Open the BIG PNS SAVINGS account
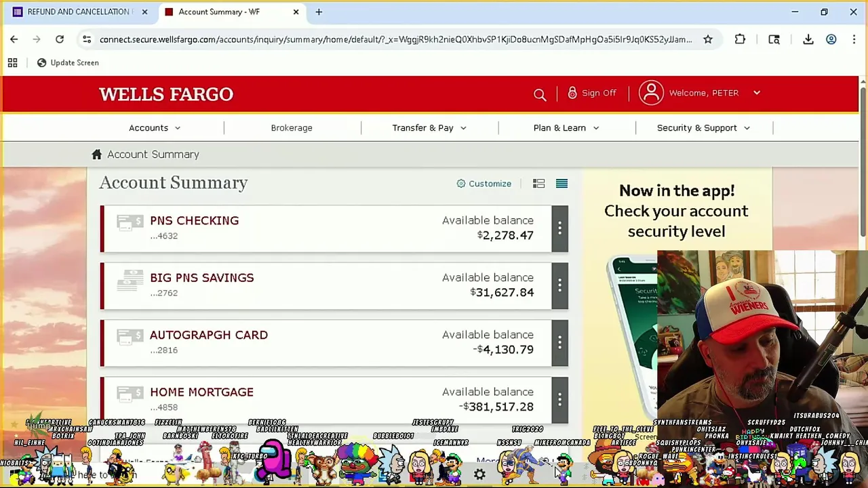 point(201,278)
